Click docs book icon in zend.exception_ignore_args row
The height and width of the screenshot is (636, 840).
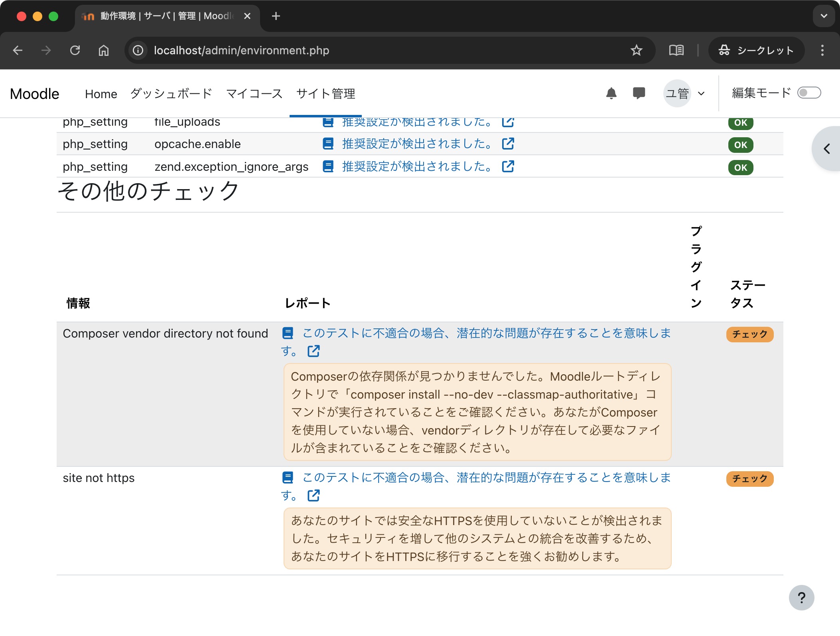tap(328, 166)
